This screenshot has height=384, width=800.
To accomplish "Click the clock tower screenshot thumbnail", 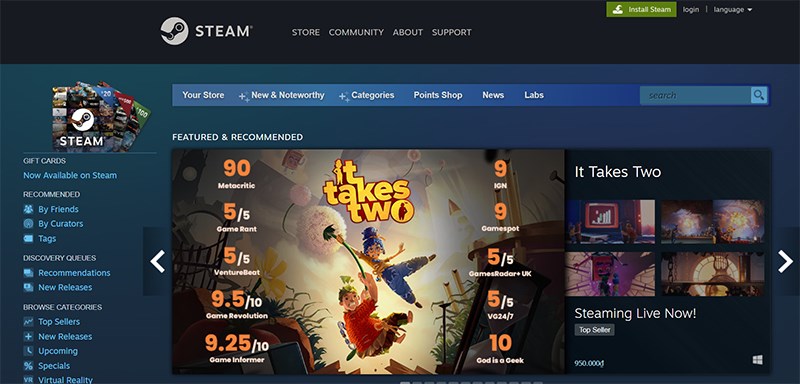I will click(713, 274).
